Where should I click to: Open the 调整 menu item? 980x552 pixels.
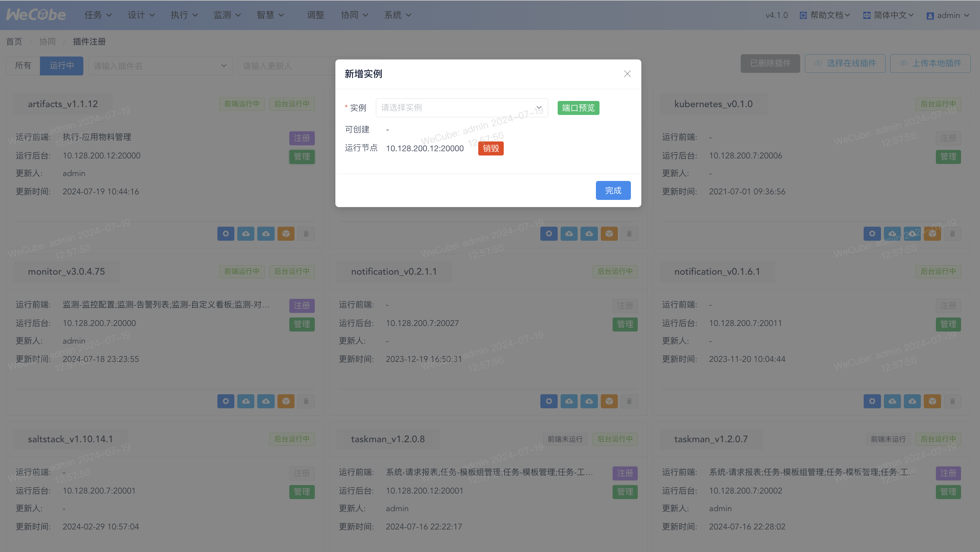tap(315, 15)
